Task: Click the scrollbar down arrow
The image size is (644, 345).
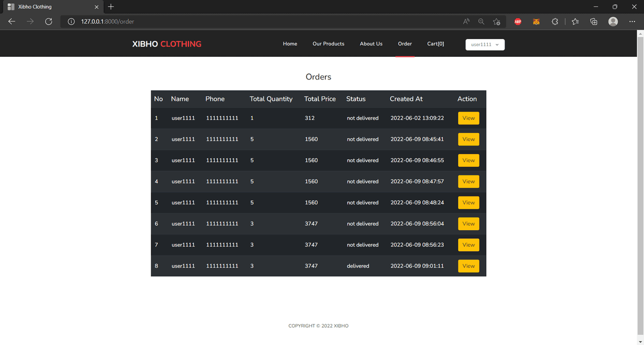Action: coord(639,341)
